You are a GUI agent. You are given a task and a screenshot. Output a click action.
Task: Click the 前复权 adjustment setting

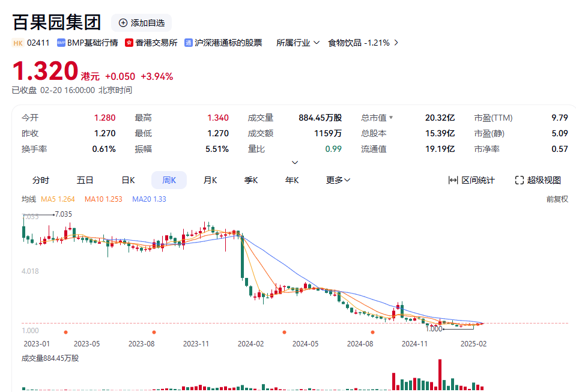tap(557, 199)
